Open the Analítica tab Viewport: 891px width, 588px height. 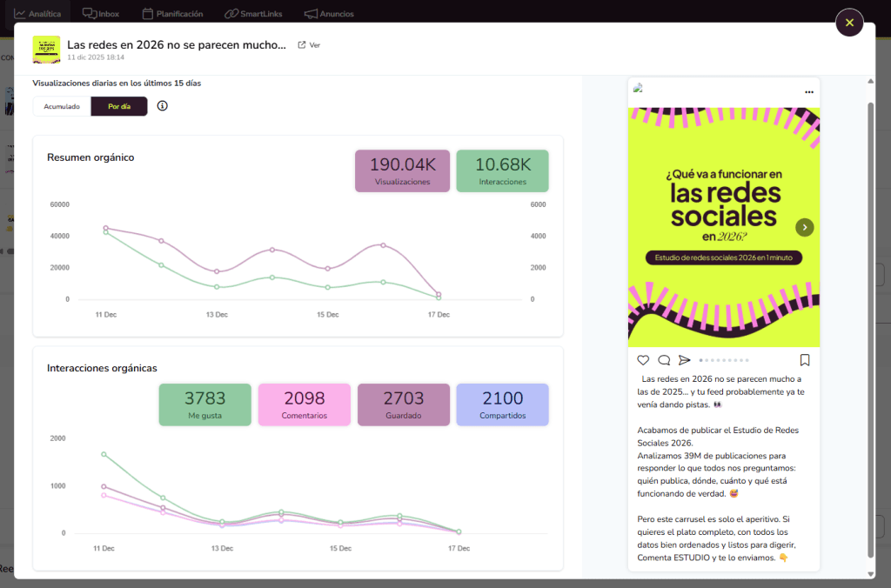point(37,14)
